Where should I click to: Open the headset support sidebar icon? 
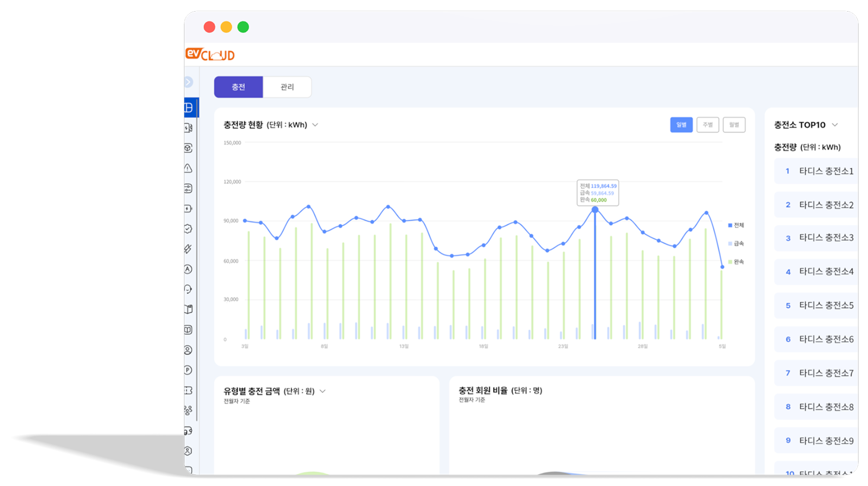[188, 289]
